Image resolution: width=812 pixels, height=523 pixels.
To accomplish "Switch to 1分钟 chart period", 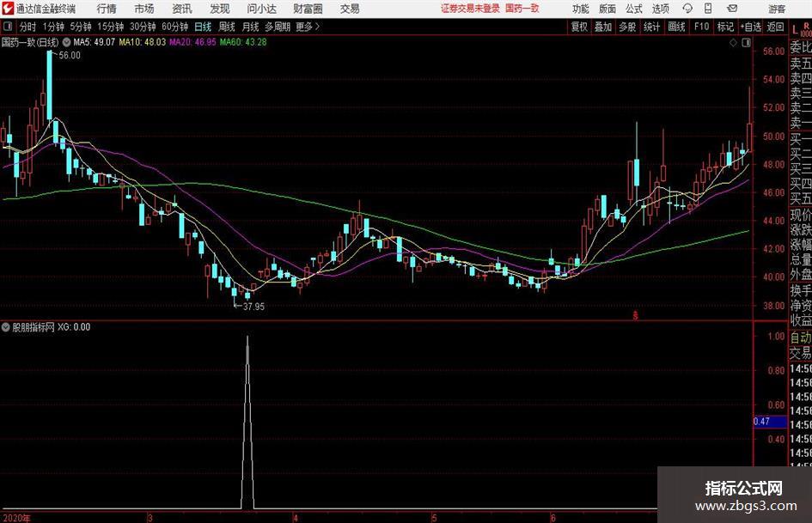I will (53, 27).
